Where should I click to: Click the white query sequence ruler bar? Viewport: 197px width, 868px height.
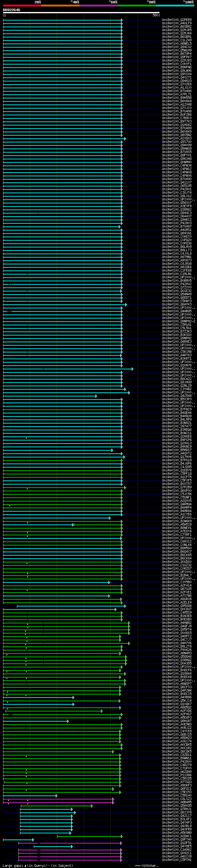pos(81,13)
